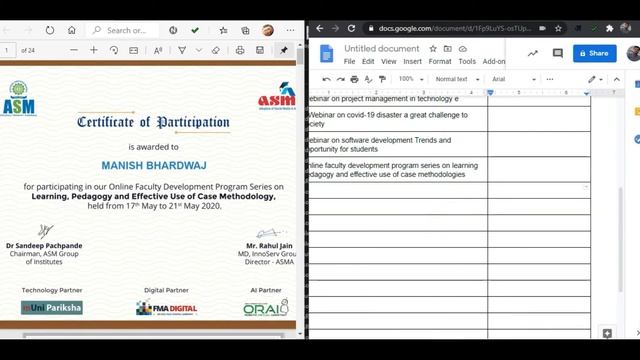640x360 pixels.
Task: Select the PDF Erase tool
Action: click(x=216, y=50)
